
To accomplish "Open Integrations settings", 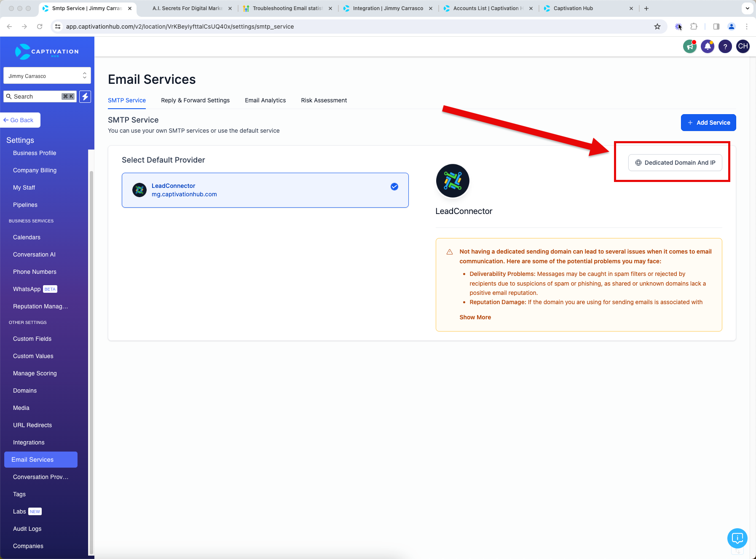I will click(x=29, y=442).
